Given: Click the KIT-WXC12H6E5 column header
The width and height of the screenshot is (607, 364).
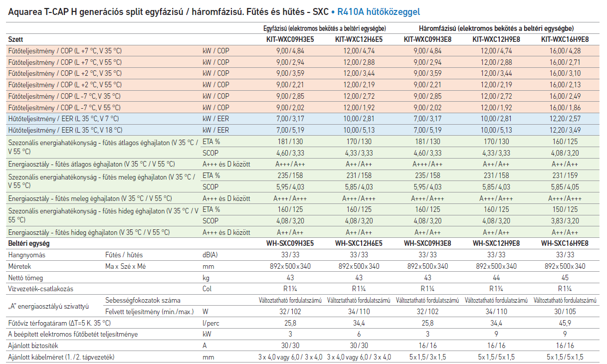Looking at the screenshot, I should click(x=358, y=39).
